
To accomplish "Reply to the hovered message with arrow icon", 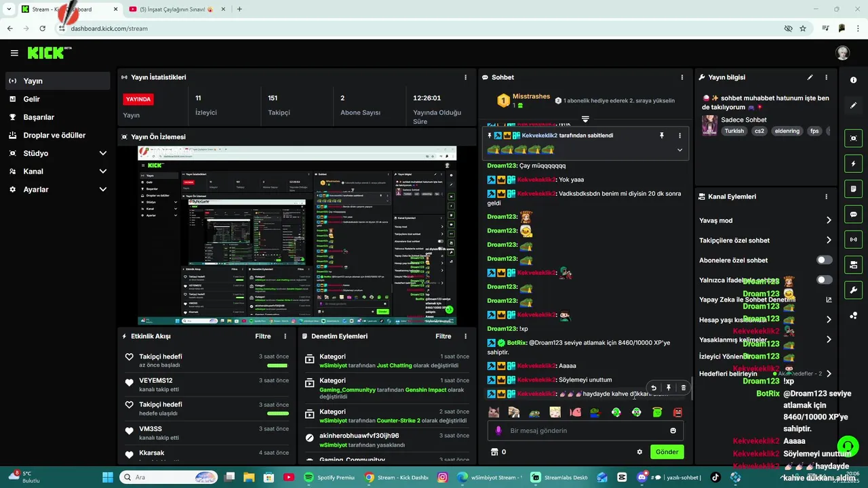I will pyautogui.click(x=654, y=388).
